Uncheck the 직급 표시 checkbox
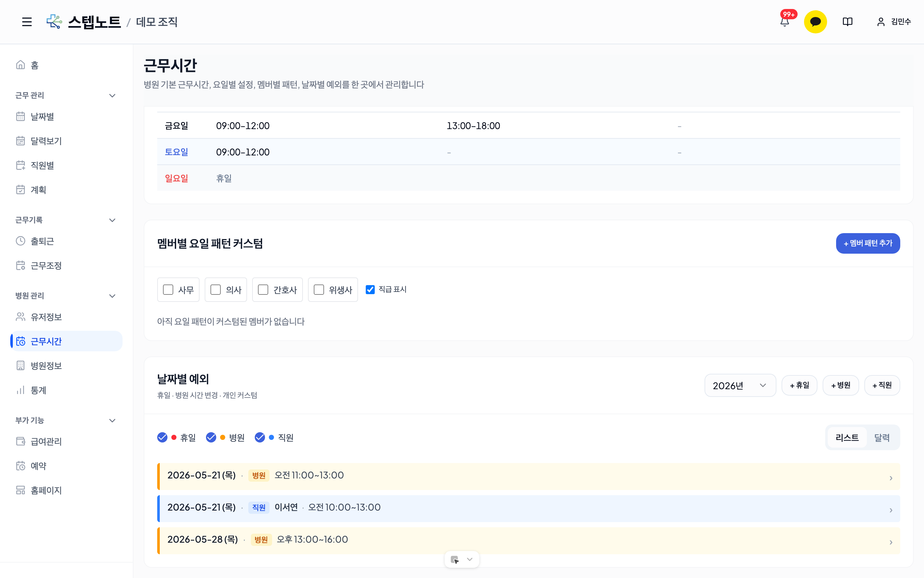924x578 pixels. click(x=370, y=289)
